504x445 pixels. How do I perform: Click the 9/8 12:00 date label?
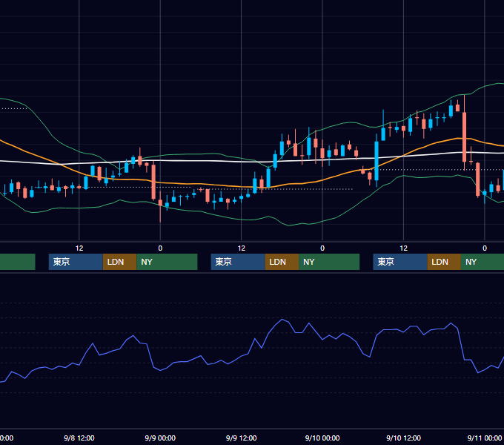[79, 438]
